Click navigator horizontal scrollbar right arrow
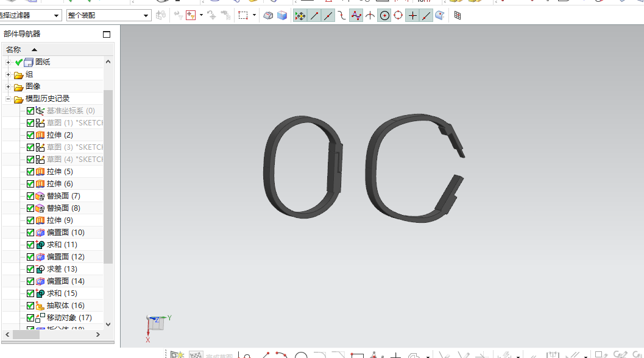Screen dimensions: 644x358 click(97, 335)
